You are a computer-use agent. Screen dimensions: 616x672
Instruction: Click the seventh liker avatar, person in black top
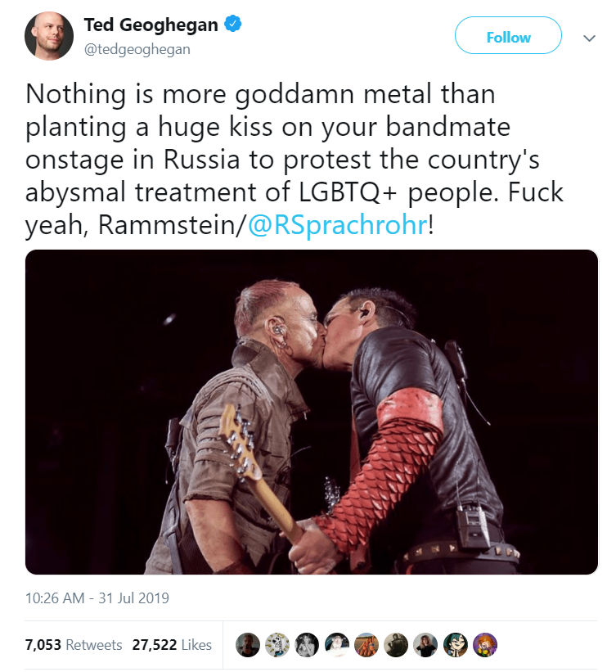pos(425,645)
